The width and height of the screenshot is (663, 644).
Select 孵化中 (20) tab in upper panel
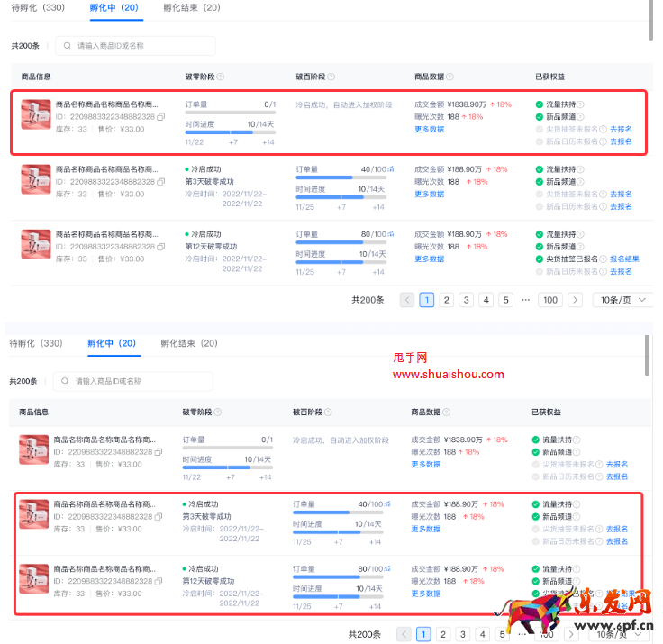coord(114,7)
